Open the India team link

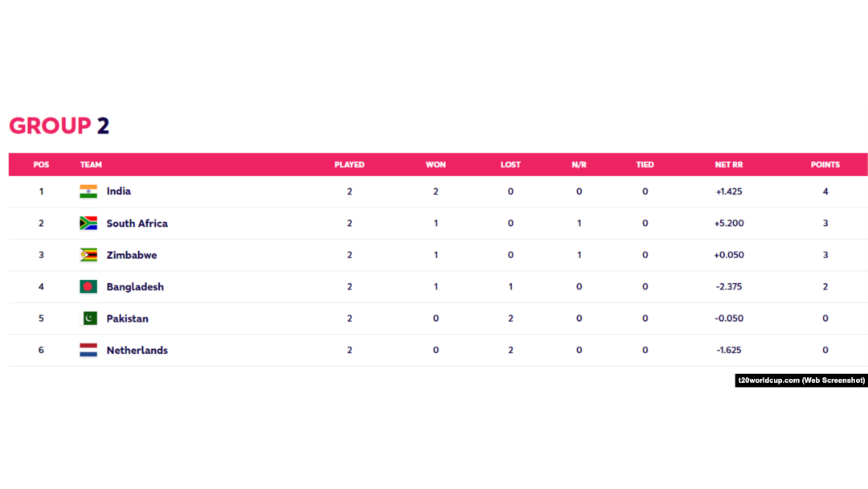coord(118,191)
